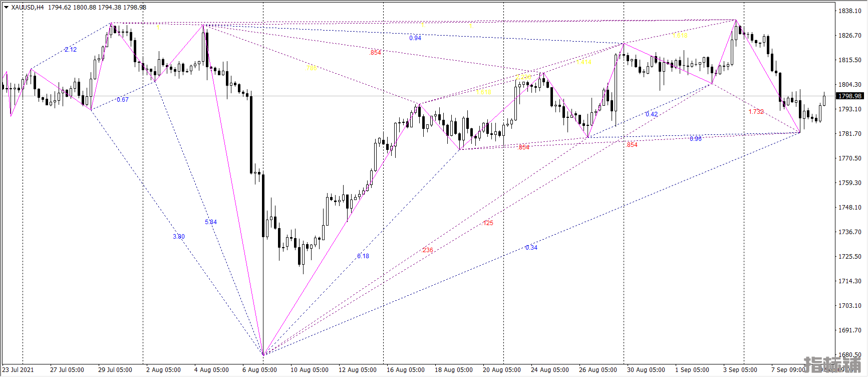Select the 3.80 ratio label
Screen dimensions: 868x377
point(179,237)
